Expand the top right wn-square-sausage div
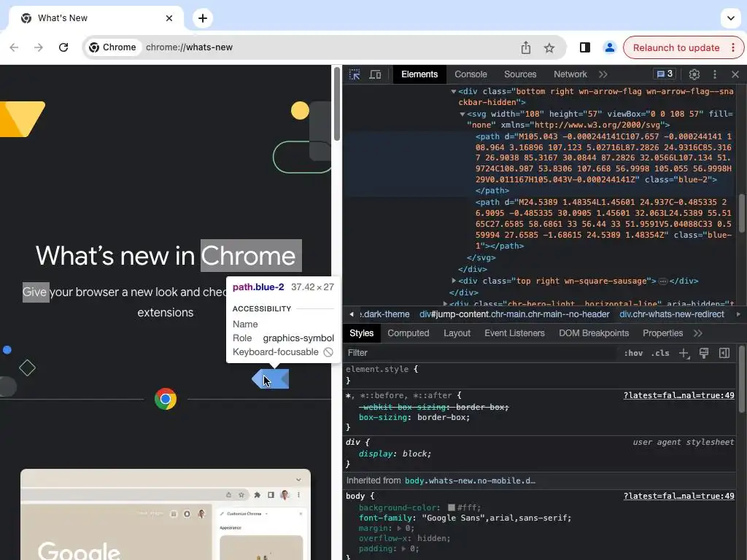 tap(454, 281)
